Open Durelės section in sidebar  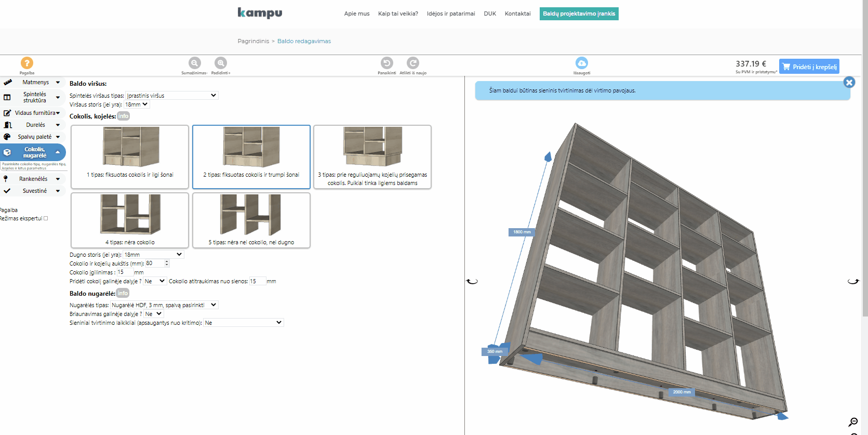[x=34, y=125]
